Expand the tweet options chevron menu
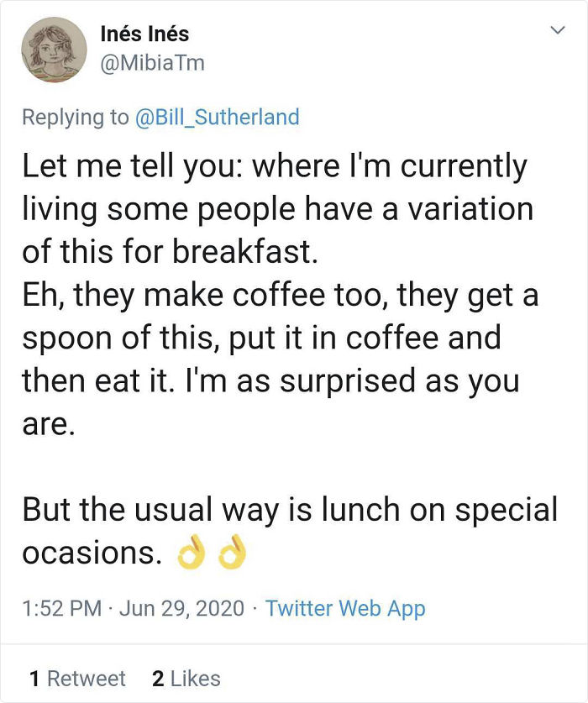588x703 pixels. (x=555, y=31)
